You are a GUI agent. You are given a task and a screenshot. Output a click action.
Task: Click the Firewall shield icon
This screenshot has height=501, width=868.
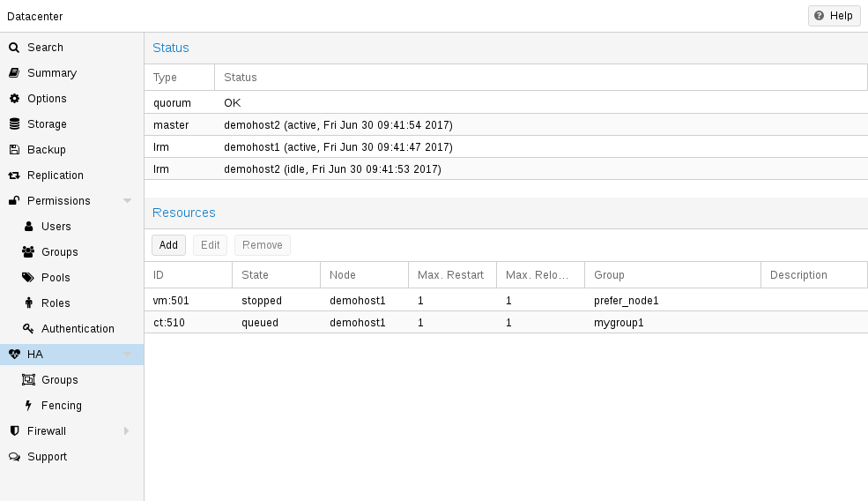click(14, 431)
